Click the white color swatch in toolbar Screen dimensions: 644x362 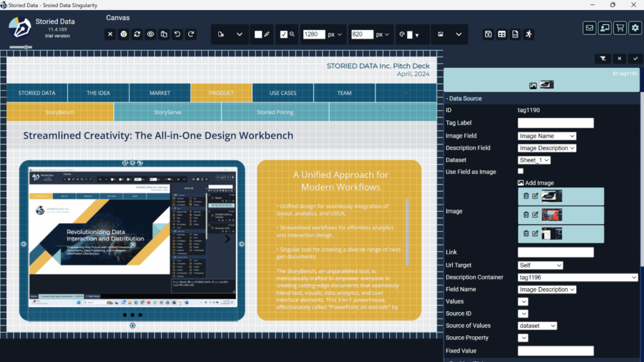coord(258,35)
